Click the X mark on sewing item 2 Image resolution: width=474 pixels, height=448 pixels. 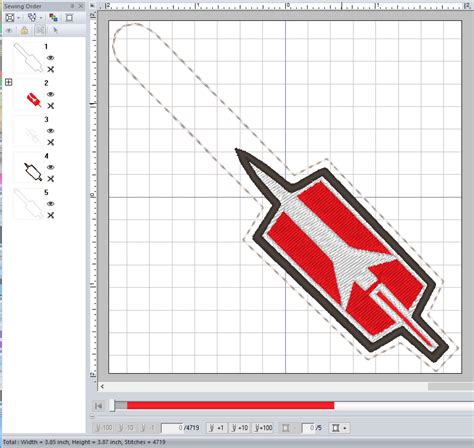[x=50, y=106]
